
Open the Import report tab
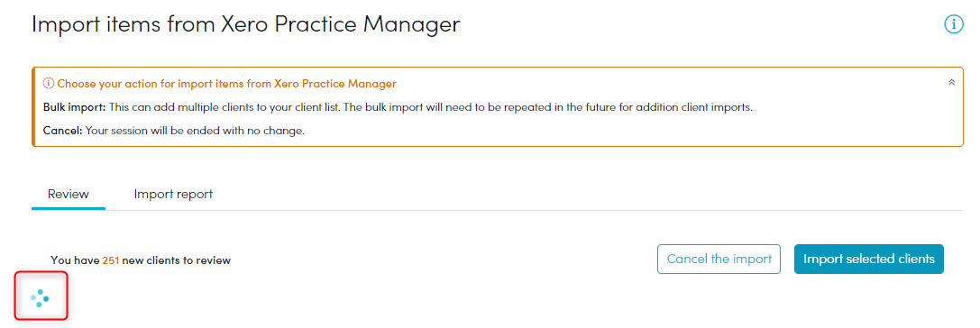click(173, 195)
